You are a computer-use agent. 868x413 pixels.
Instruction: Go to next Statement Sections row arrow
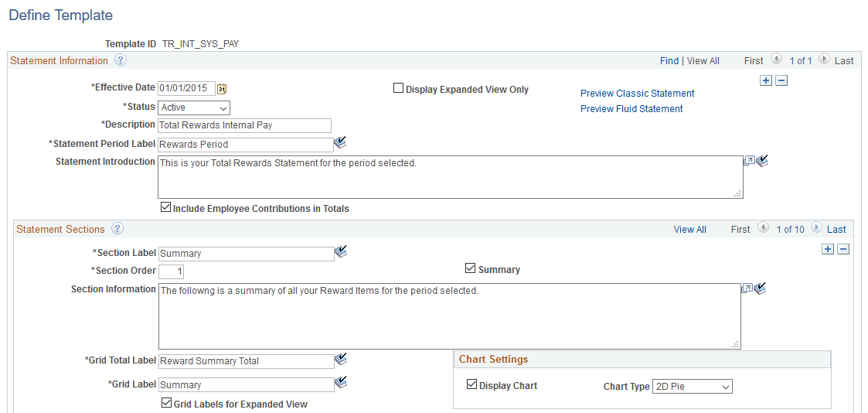pos(817,228)
